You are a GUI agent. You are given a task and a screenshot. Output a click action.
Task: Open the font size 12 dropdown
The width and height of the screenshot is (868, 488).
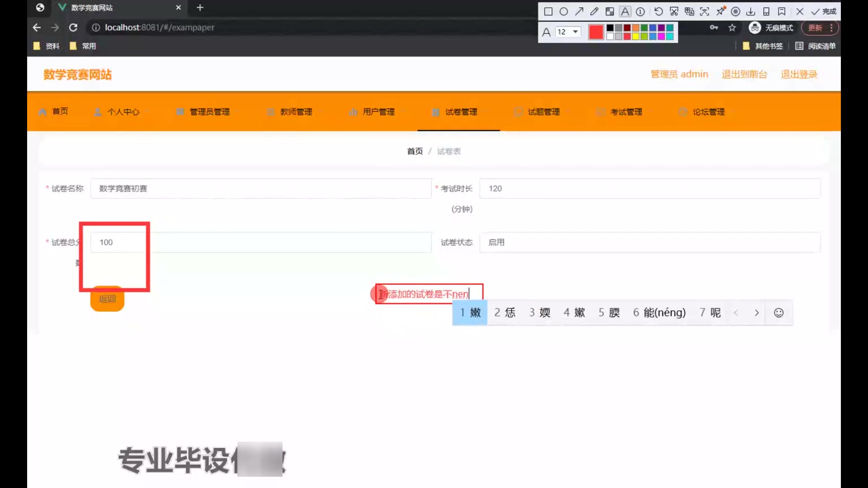click(568, 32)
